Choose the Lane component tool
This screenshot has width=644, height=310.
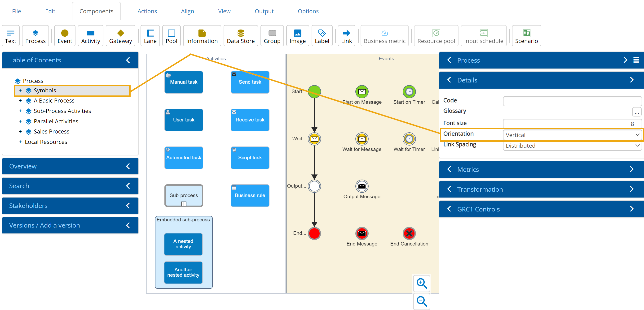(150, 36)
